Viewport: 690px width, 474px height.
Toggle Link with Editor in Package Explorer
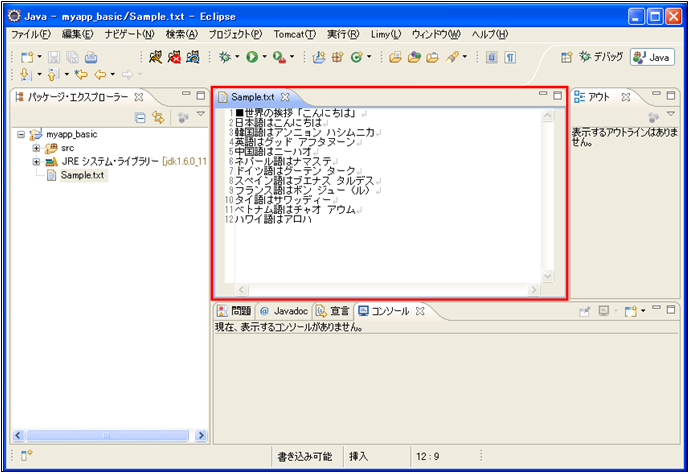point(158,118)
